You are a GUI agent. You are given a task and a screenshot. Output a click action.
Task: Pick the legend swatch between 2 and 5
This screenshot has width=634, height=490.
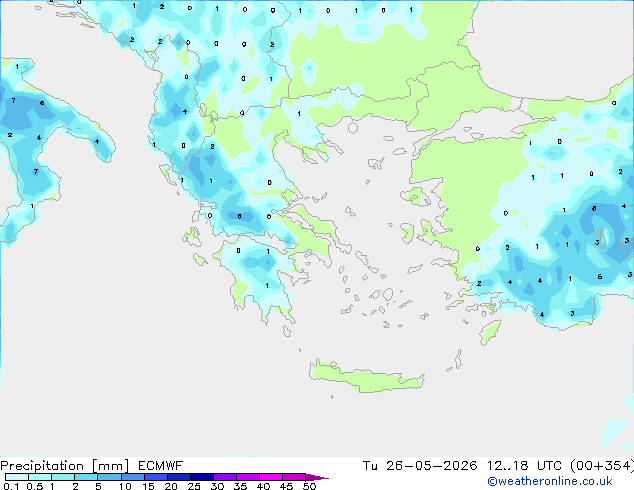click(x=86, y=477)
